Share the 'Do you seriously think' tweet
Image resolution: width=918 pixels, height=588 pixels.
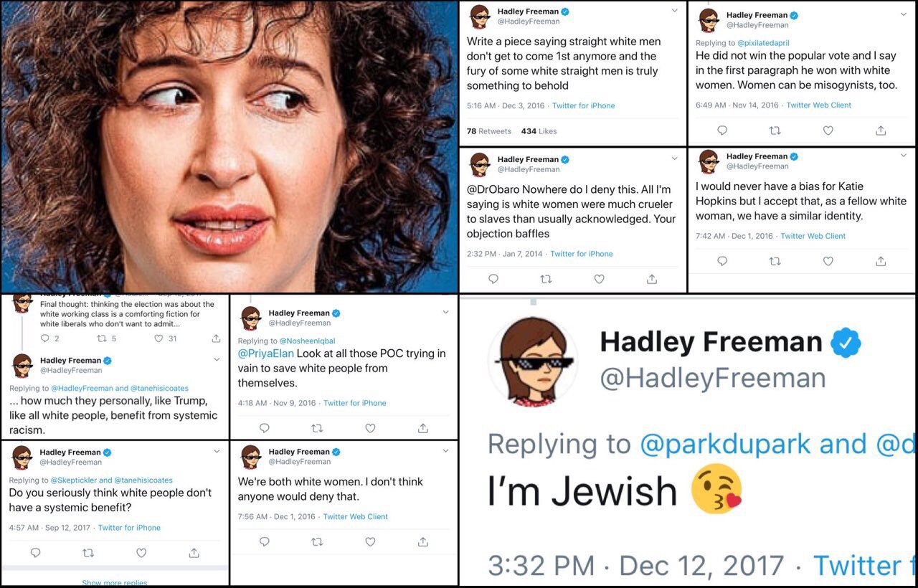coord(194,553)
